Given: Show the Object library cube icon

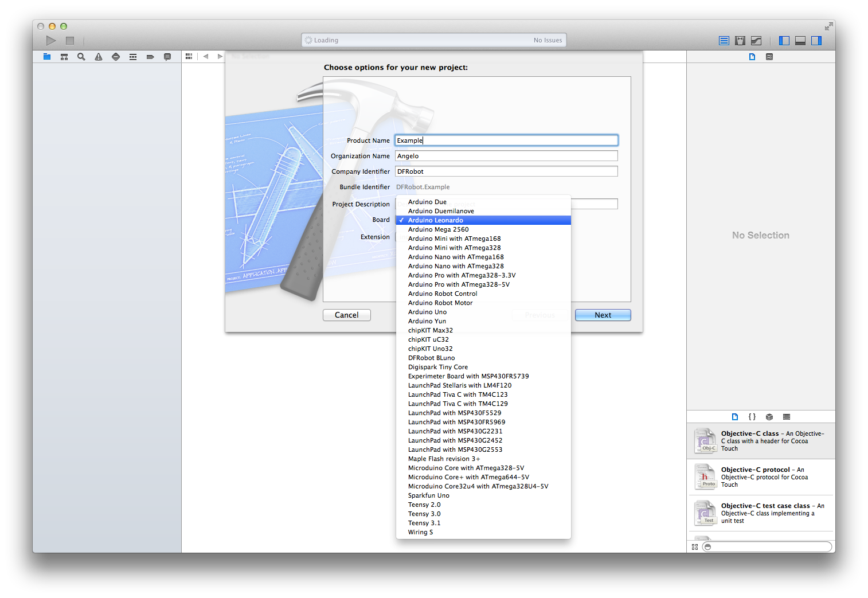Looking at the screenshot, I should point(769,417).
